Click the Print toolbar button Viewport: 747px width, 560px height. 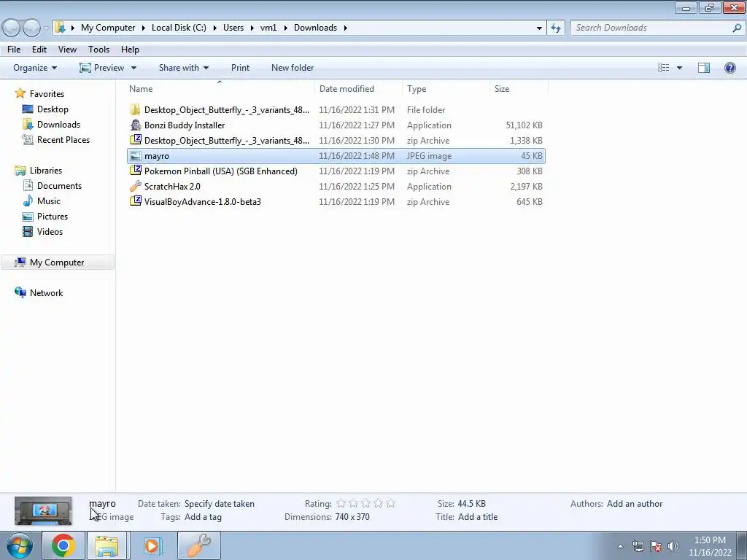[240, 68]
